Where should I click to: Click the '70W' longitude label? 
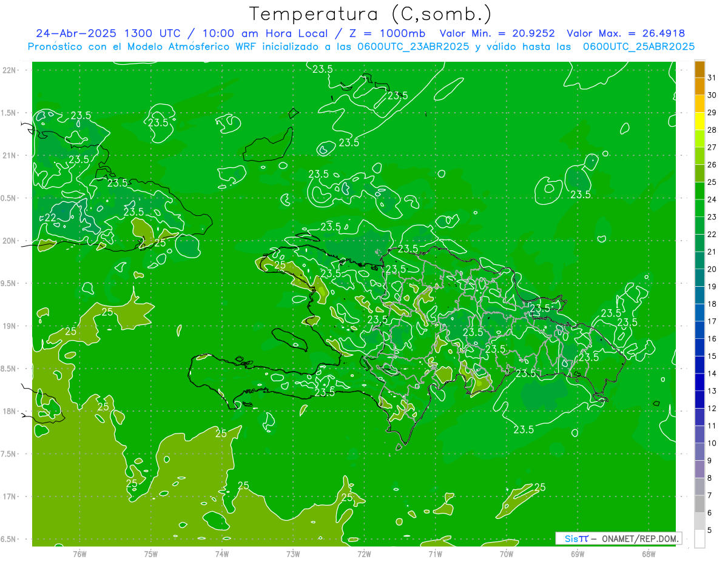pyautogui.click(x=506, y=554)
